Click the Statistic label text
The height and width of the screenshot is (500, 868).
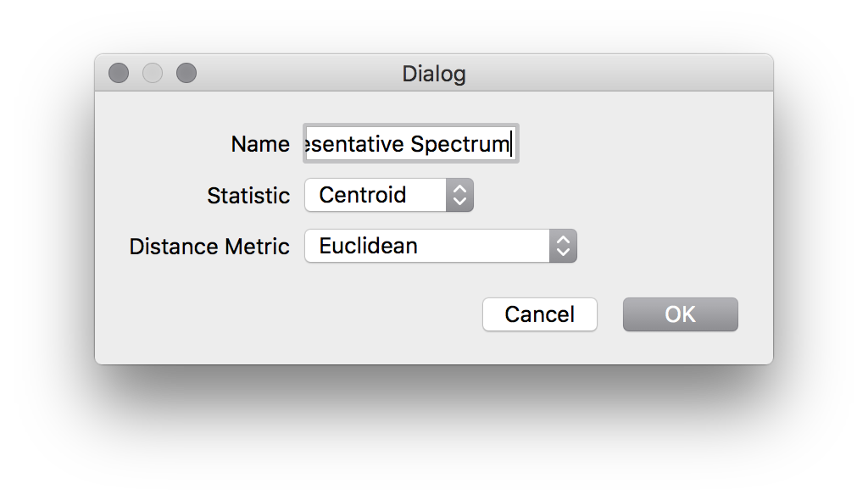point(248,195)
